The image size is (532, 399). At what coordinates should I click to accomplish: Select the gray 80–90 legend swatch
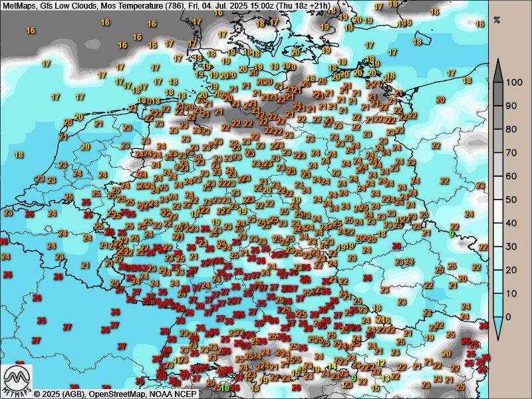pyautogui.click(x=498, y=117)
